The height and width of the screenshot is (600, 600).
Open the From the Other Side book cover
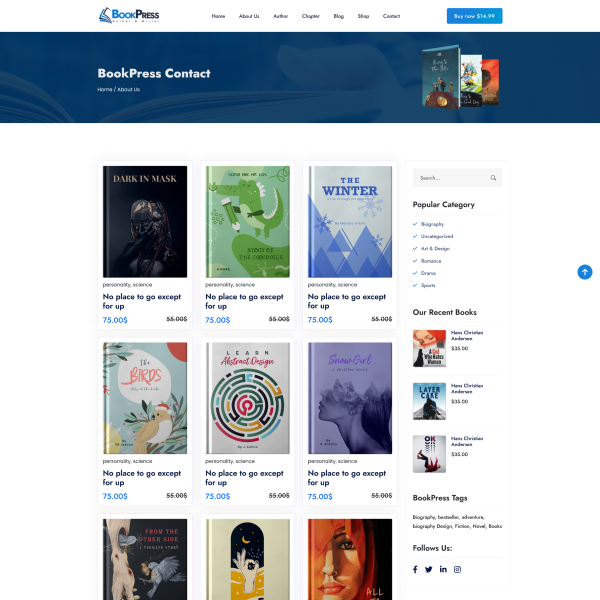(x=145, y=559)
